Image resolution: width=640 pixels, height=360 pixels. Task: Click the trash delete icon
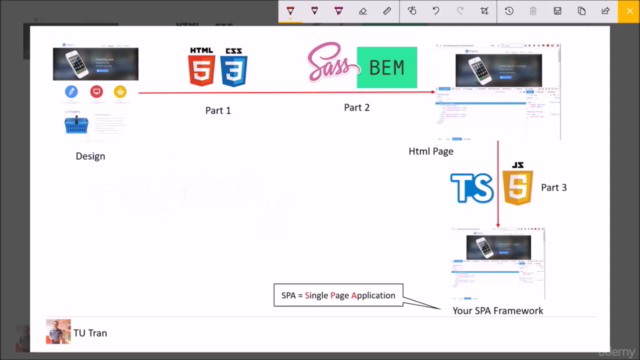coord(533,11)
